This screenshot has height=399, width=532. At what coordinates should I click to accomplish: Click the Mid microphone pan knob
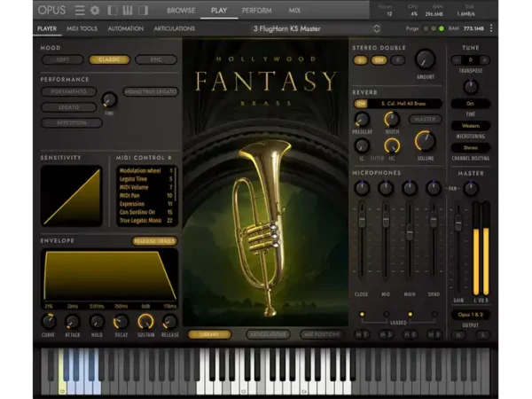pos(386,188)
